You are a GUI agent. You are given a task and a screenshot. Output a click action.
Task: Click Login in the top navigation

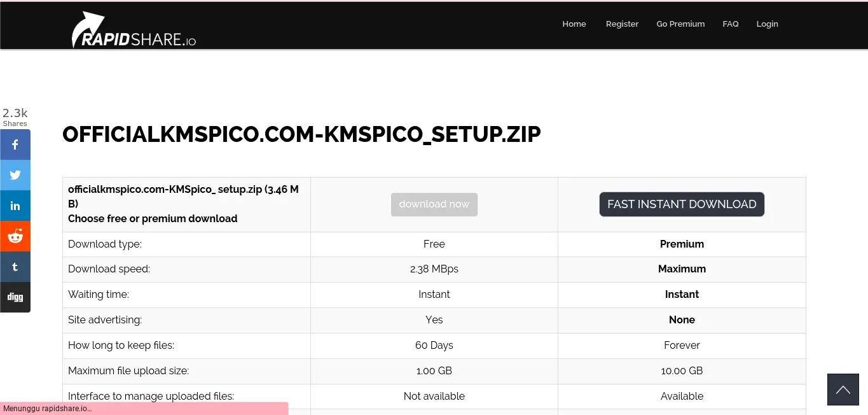click(x=767, y=24)
